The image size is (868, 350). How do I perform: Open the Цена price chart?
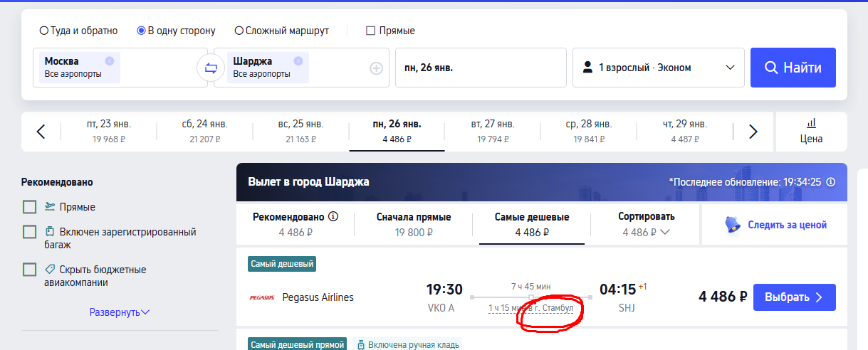811,131
